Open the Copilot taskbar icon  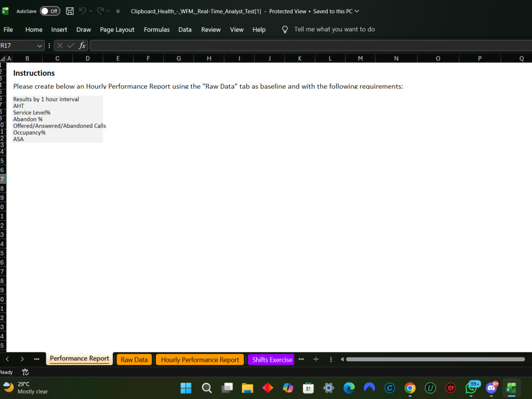[288, 388]
